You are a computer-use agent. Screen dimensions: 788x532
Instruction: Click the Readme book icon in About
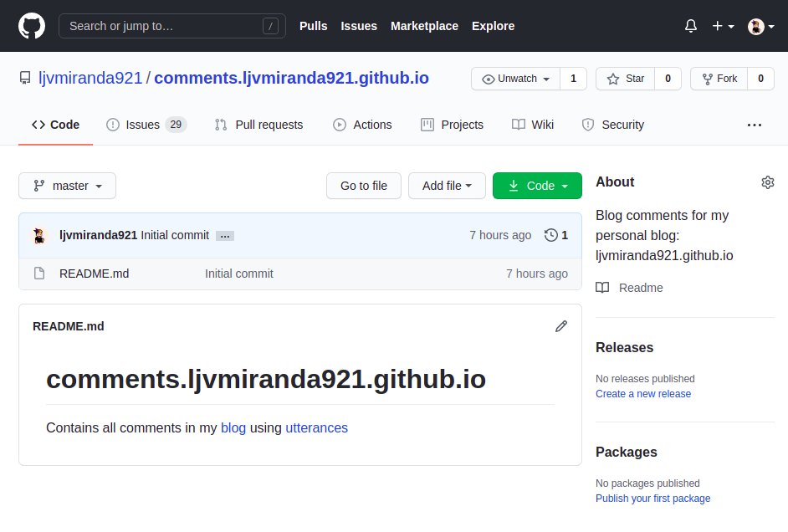(602, 288)
